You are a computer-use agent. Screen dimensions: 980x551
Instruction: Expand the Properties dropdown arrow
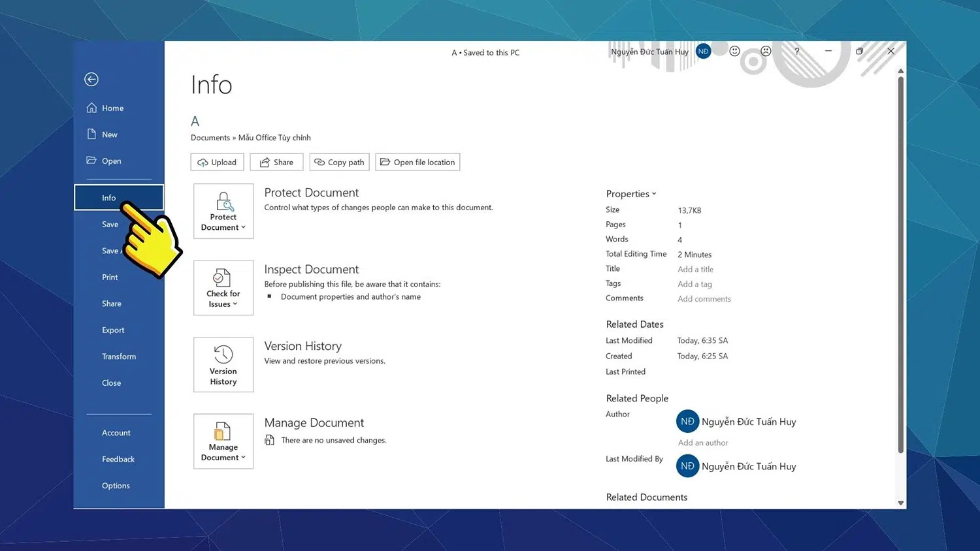654,194
